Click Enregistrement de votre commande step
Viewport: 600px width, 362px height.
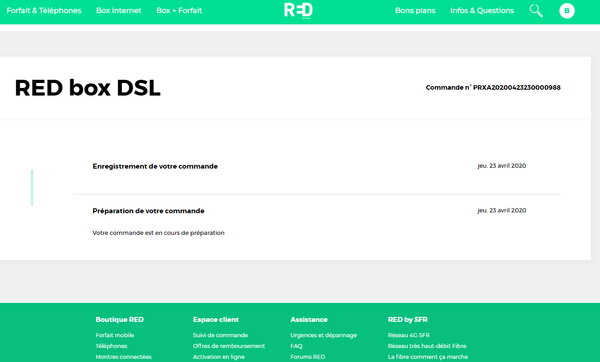155,166
